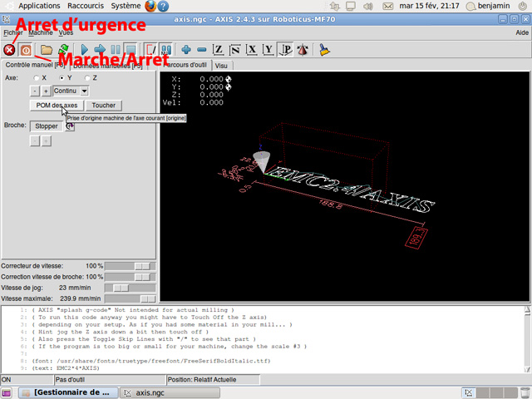Screen dimensions: 532x399
Task: Adjust the Vitesse de jog slider
Action: [x=130, y=288]
